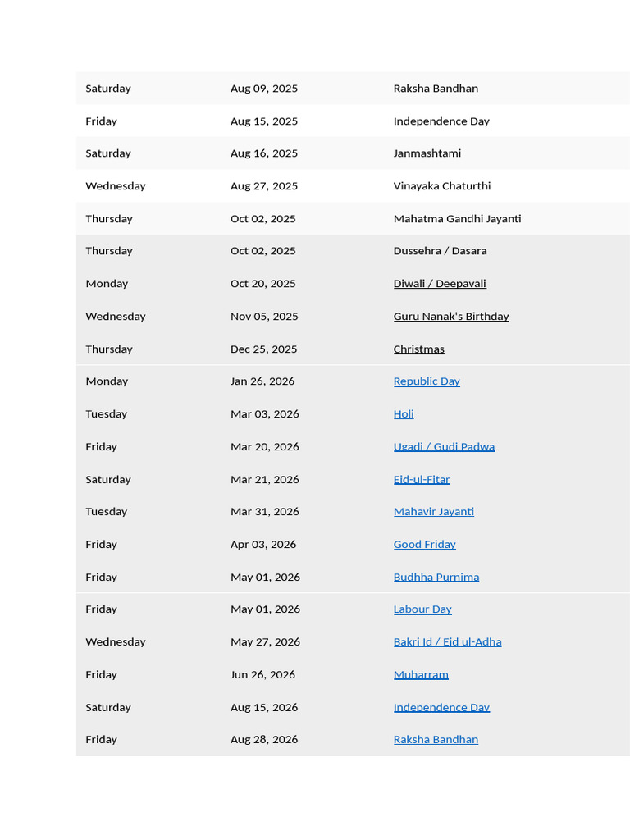Click the Vinayaka Chaturthi holiday cell

[x=442, y=186]
